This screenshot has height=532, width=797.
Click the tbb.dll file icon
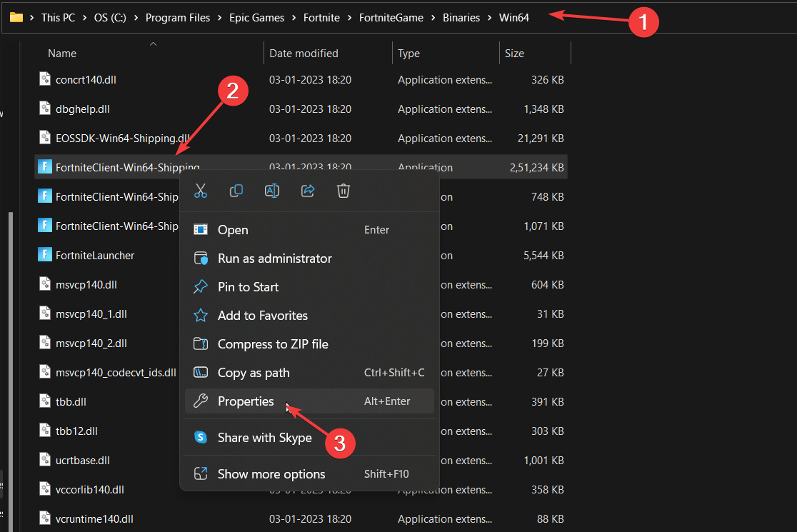[45, 401]
